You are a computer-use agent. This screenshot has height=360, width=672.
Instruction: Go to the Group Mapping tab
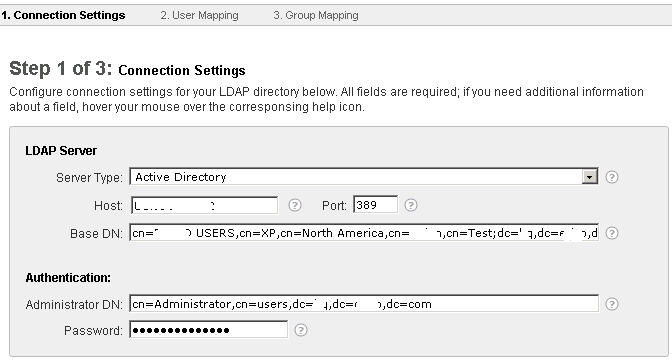point(316,15)
